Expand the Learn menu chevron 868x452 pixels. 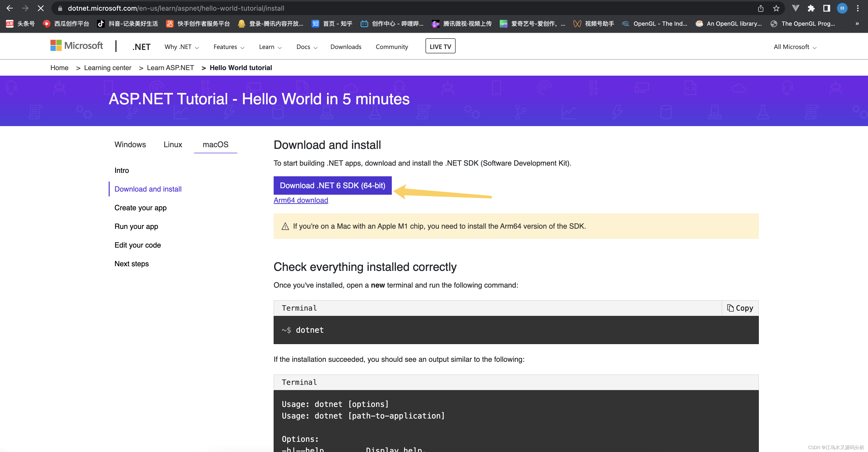point(280,47)
